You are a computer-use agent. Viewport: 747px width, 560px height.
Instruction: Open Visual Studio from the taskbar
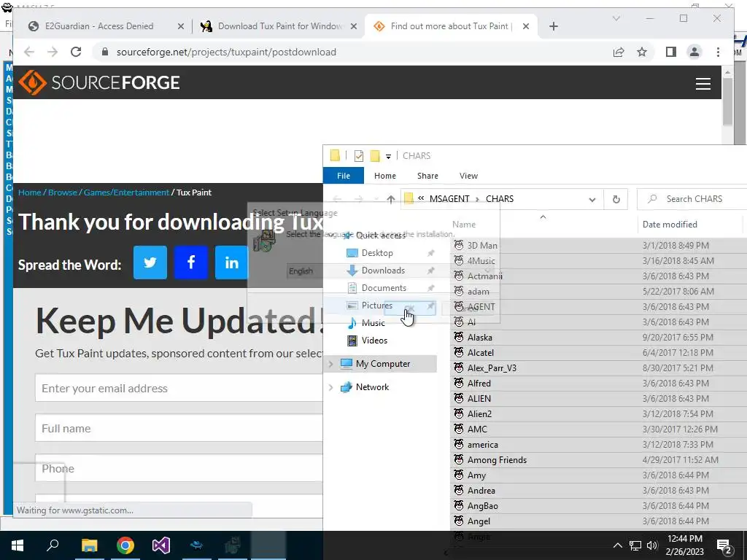point(161,545)
